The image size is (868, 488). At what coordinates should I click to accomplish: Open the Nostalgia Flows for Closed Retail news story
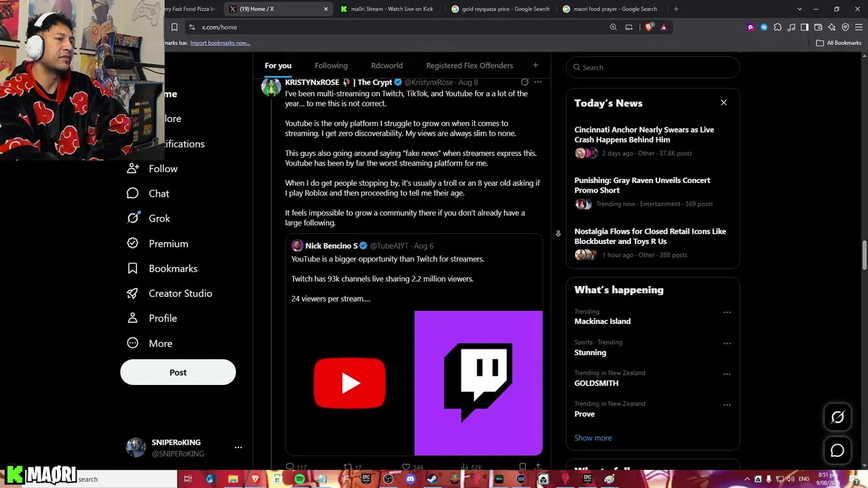coord(652,243)
